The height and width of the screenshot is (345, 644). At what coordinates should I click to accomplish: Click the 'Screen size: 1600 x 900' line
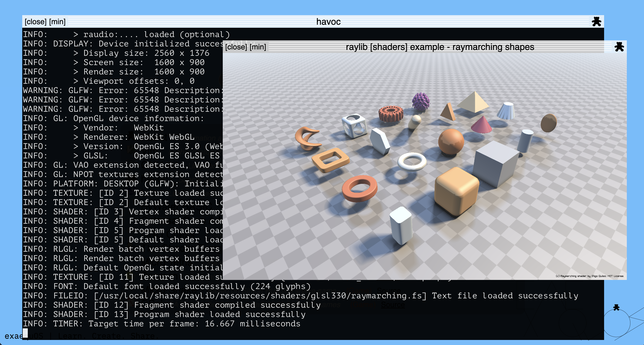click(x=114, y=62)
